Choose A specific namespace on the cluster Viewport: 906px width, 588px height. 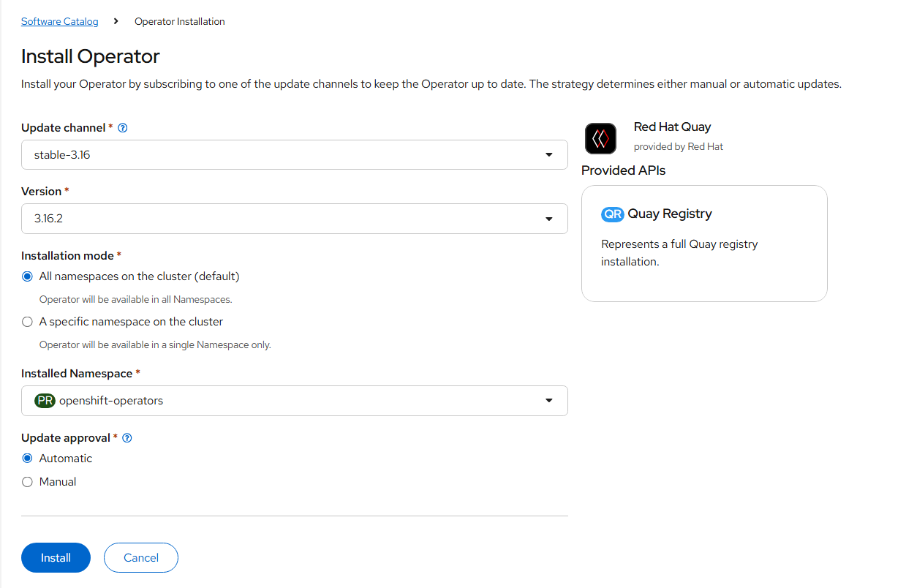28,322
